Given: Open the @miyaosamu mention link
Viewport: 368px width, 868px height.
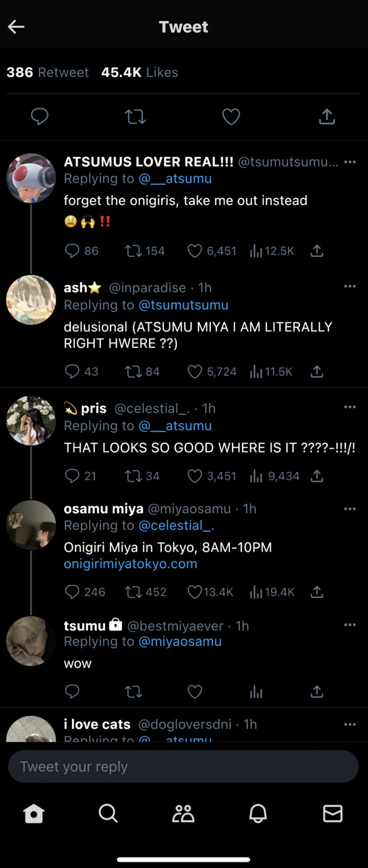Looking at the screenshot, I should [180, 642].
